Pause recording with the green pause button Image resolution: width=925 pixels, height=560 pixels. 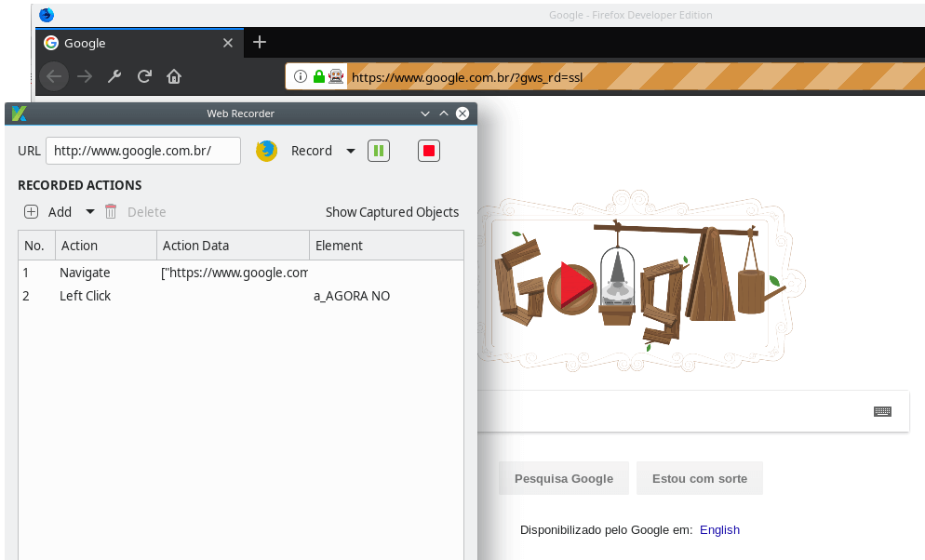pos(379,151)
